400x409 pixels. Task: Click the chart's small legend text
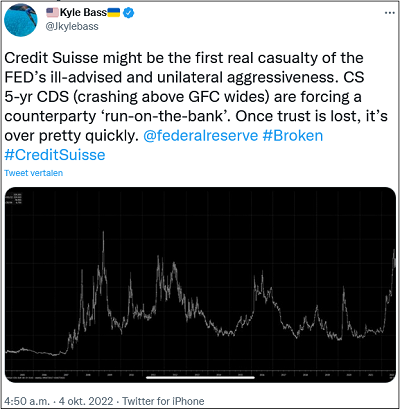14,198
